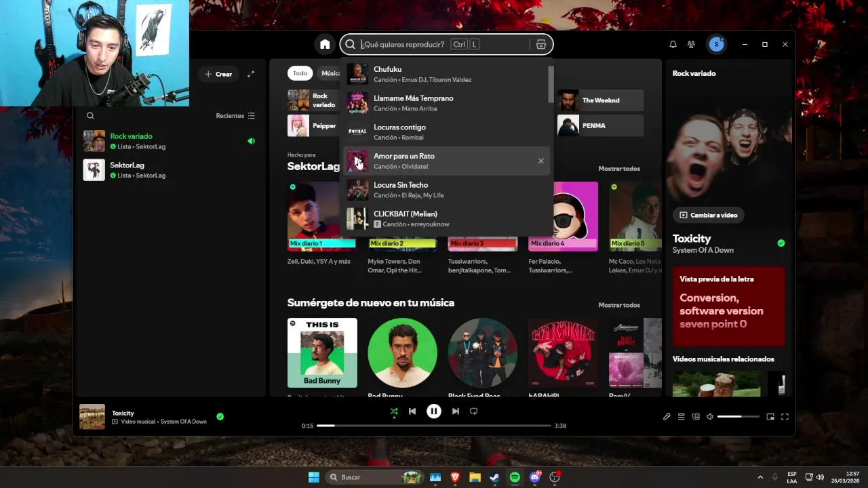Image resolution: width=868 pixels, height=488 pixels.
Task: Open Steam from the taskbar
Action: 494,477
